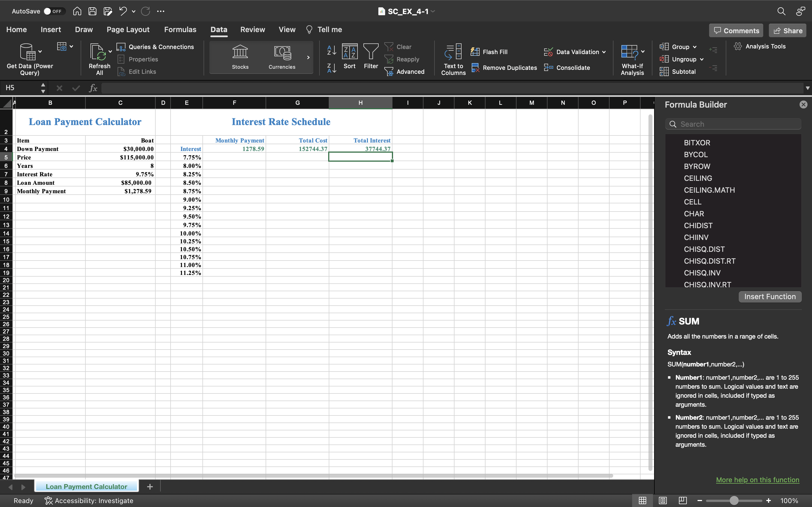
Task: Click the Insert Function button
Action: tap(770, 296)
